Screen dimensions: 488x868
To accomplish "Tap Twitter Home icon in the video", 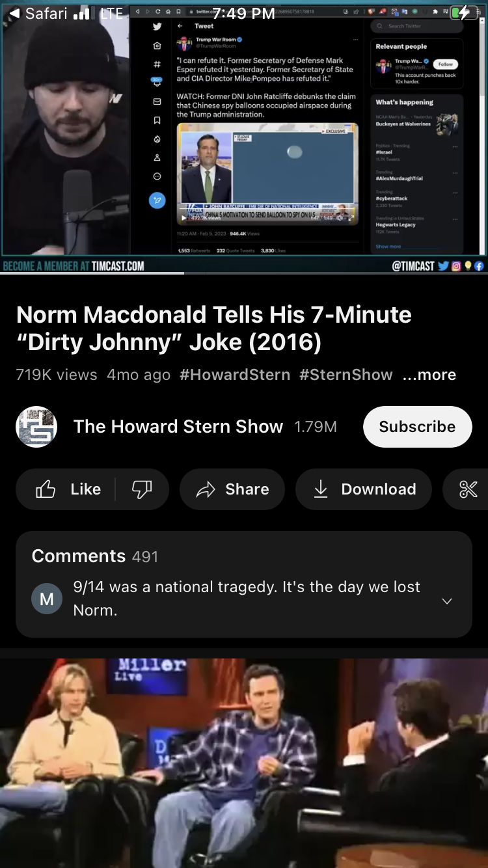I will click(157, 46).
